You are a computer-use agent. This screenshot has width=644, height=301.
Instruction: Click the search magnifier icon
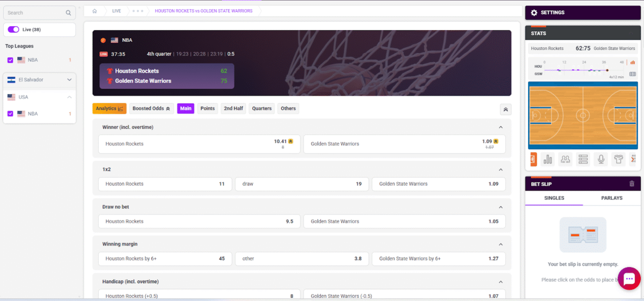[x=68, y=13]
